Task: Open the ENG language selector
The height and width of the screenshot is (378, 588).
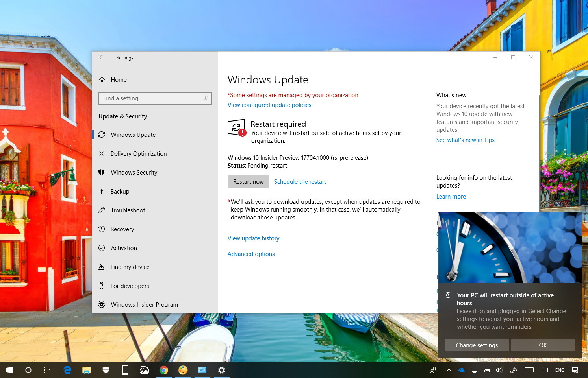Action: pyautogui.click(x=559, y=370)
